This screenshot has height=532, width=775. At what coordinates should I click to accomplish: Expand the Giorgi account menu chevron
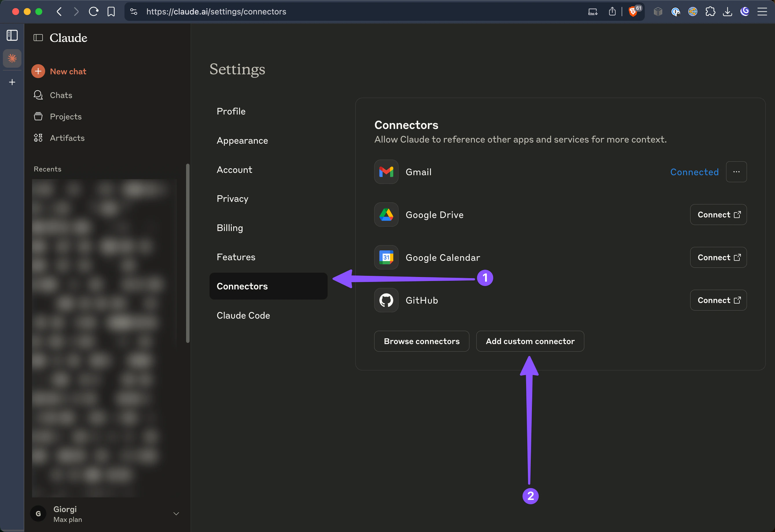(x=176, y=514)
